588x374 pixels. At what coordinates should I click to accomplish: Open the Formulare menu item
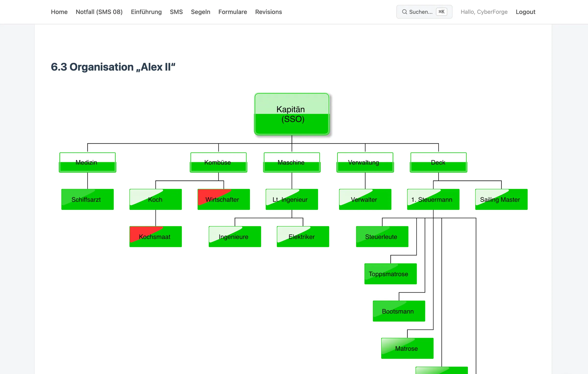[x=233, y=12]
